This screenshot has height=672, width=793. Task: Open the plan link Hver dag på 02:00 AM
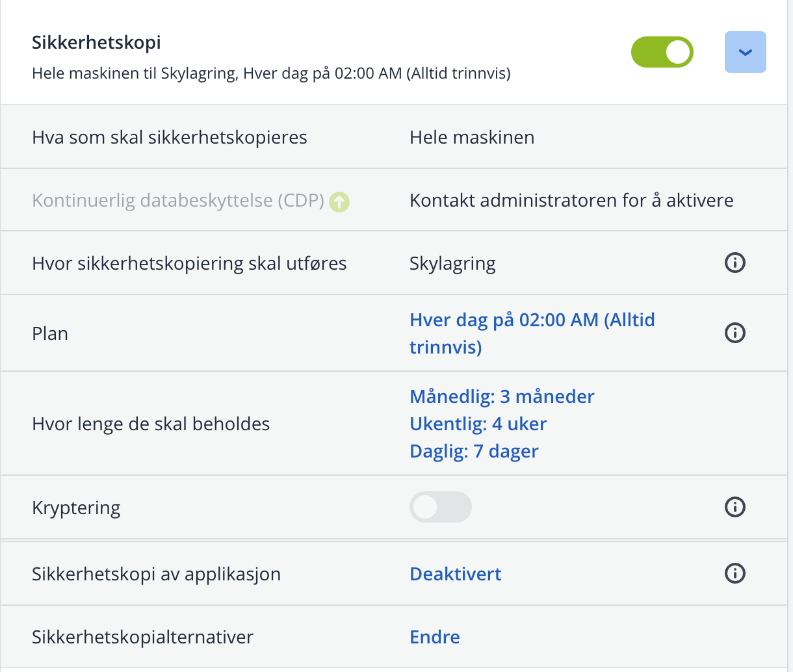[532, 333]
